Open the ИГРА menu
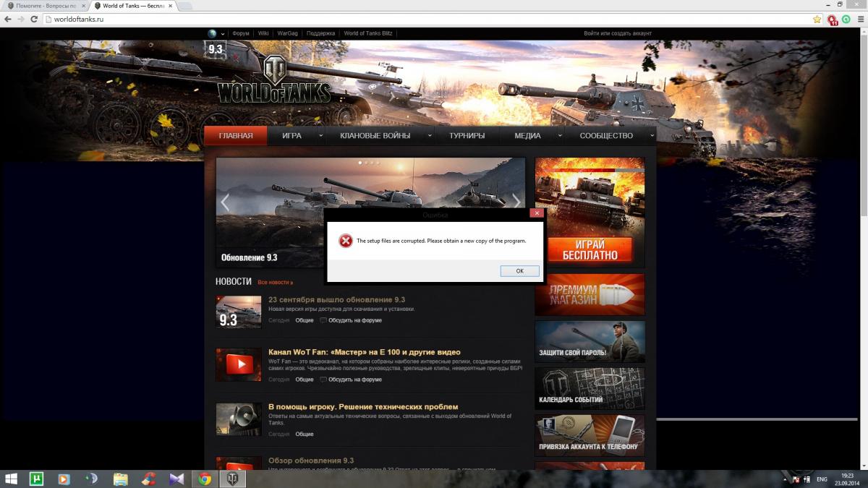 pos(292,135)
